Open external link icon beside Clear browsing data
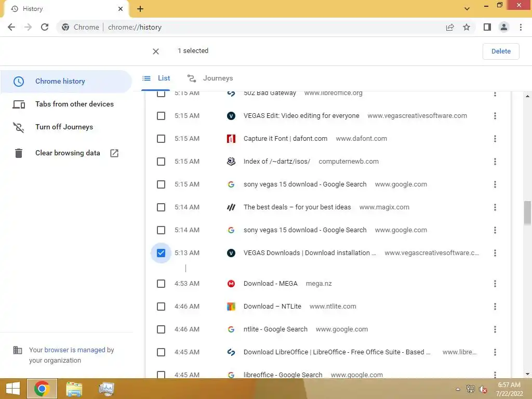 tap(114, 153)
